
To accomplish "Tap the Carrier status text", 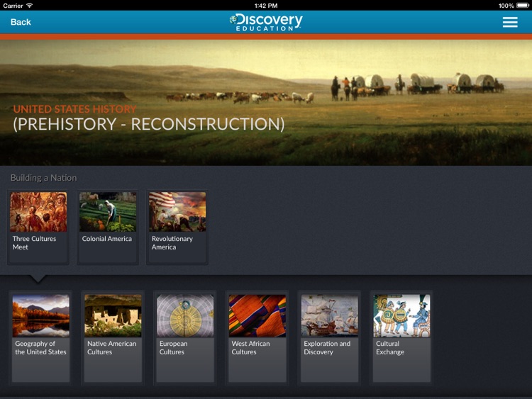I will coord(13,6).
